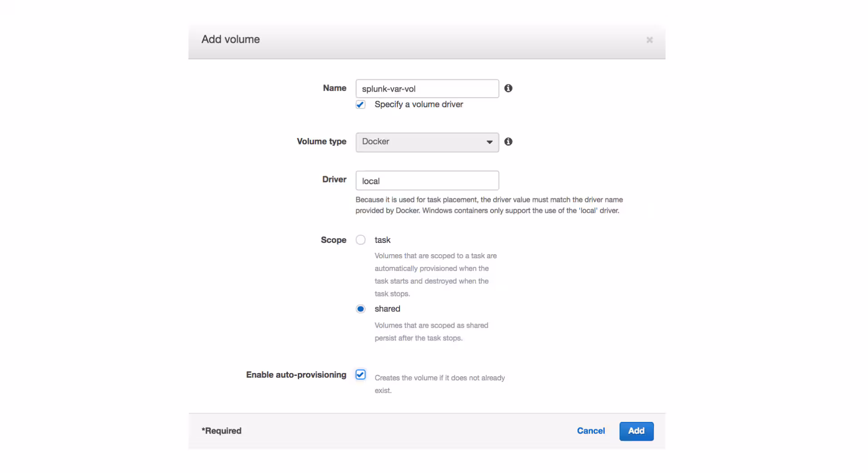Click the 'shared' scope label text
The width and height of the screenshot is (868, 473).
pos(387,309)
